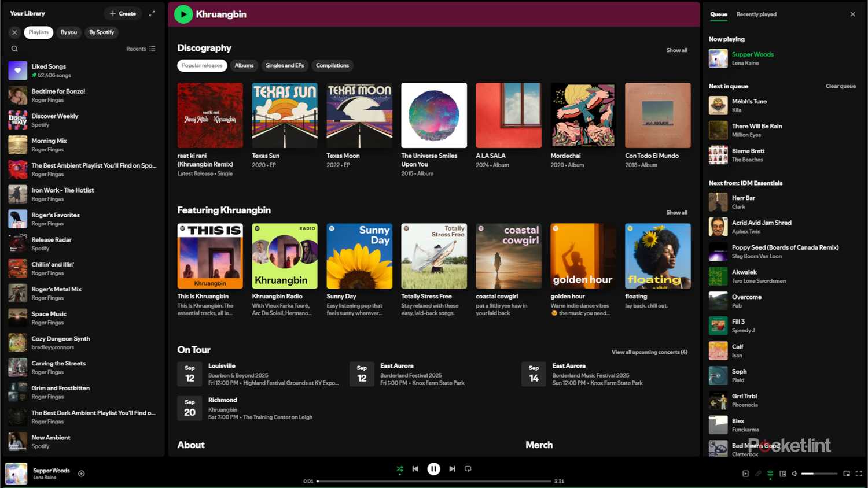Select Acrid Avid Jam Shred in queue
868x488 pixels.
(x=782, y=227)
